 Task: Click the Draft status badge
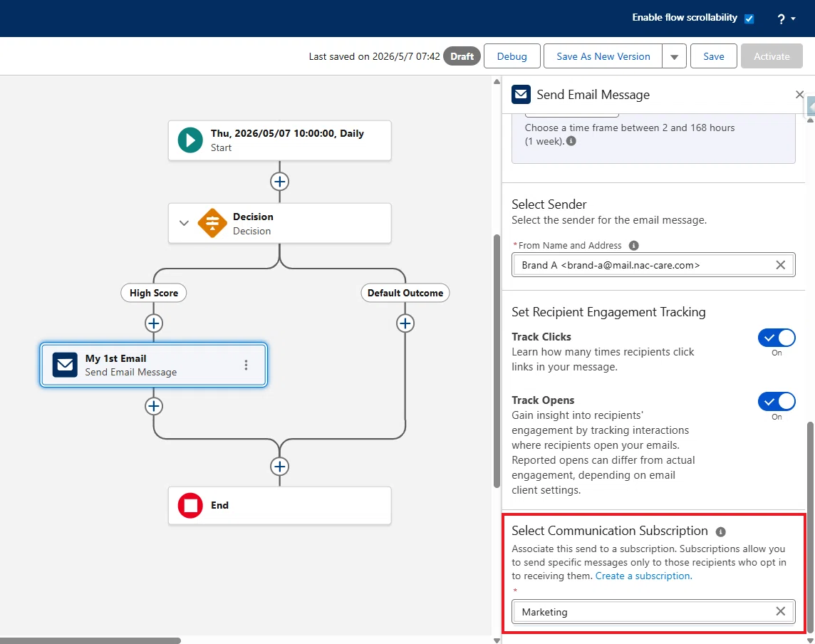tap(462, 56)
